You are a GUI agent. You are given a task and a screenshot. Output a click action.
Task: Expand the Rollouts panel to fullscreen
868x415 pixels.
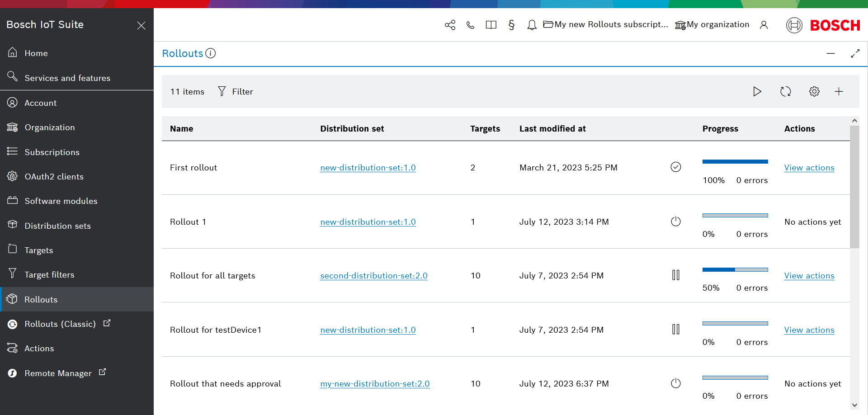coord(855,53)
